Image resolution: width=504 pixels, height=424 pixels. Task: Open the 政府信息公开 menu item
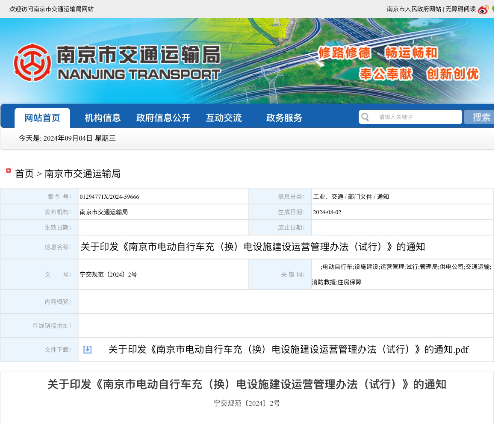click(x=163, y=118)
